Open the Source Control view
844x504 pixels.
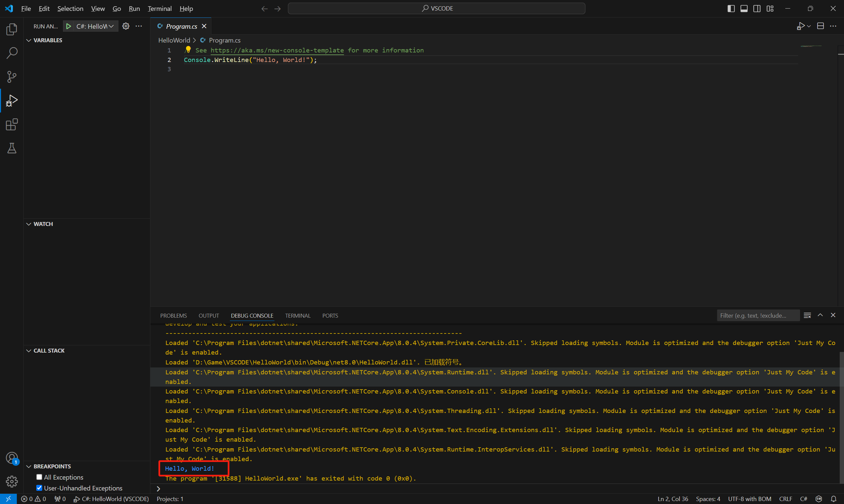12,77
